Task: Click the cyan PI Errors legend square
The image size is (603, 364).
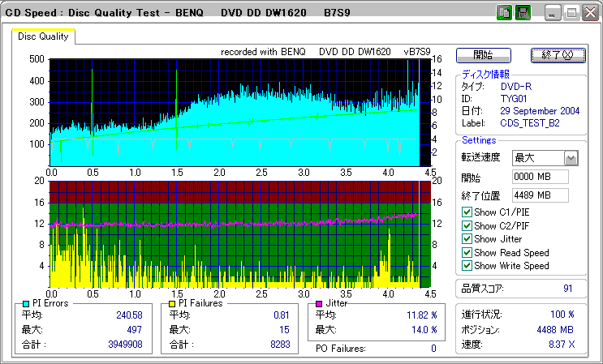Action: point(26,303)
